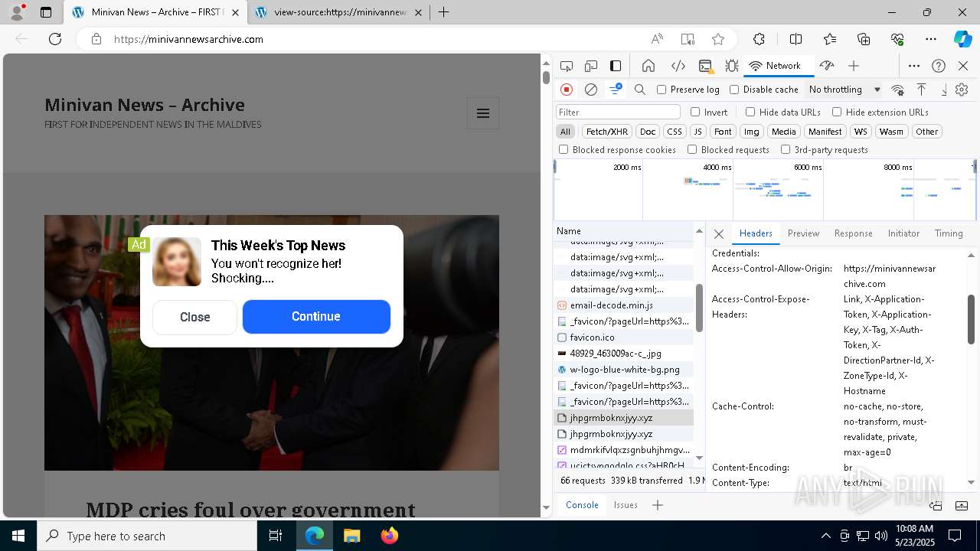Switch to the Initiator tab
The width and height of the screenshot is (980, 551).
pyautogui.click(x=903, y=233)
